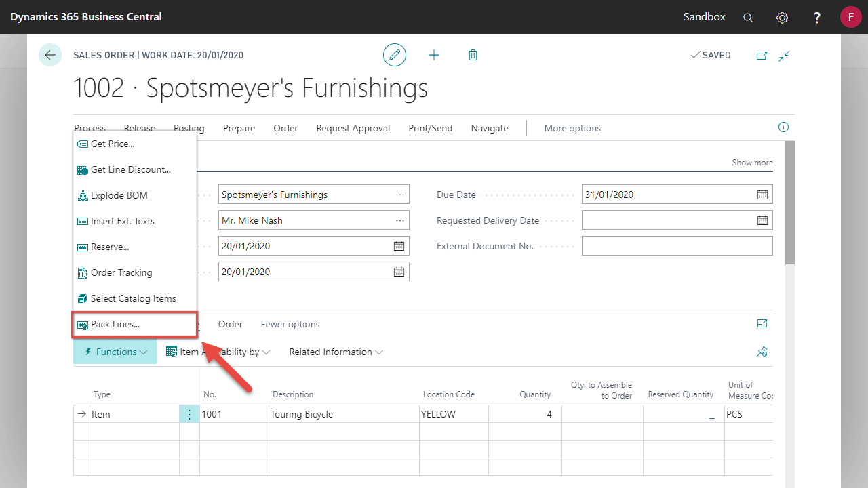Image resolution: width=868 pixels, height=488 pixels.
Task: Expand Item Availability by dropdown
Action: tap(218, 352)
